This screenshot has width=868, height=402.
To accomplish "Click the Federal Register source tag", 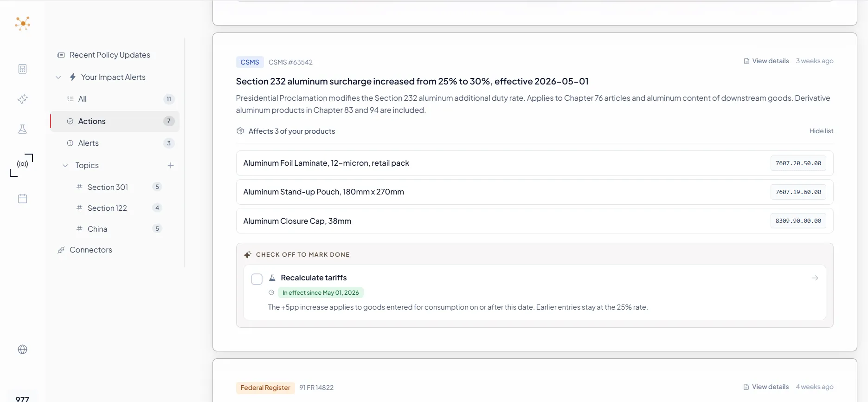I will click(x=265, y=388).
